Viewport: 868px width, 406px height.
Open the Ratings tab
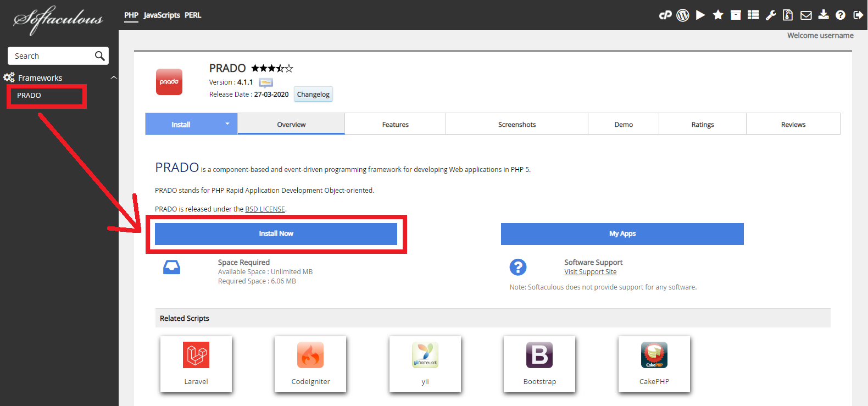703,124
